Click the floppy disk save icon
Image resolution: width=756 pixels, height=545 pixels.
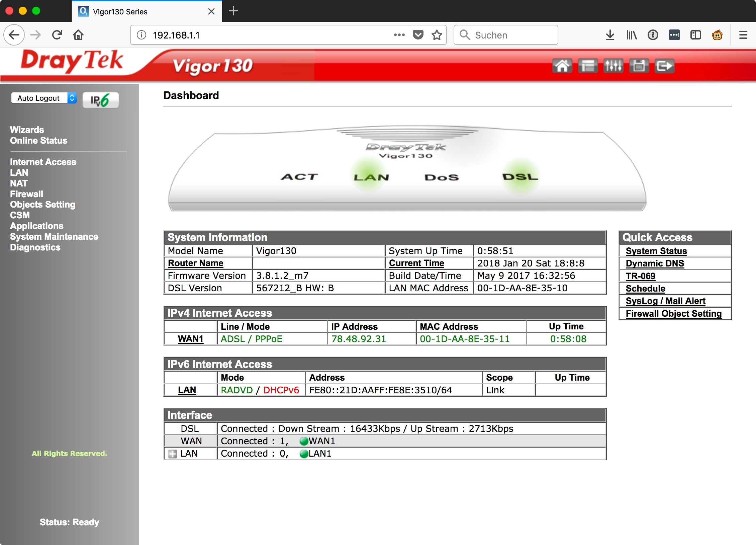pos(639,66)
